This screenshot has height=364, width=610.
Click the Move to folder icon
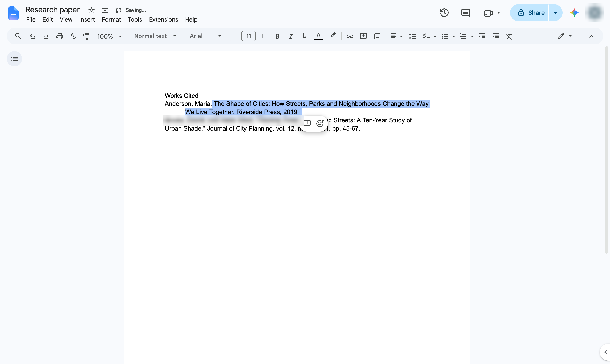(105, 10)
